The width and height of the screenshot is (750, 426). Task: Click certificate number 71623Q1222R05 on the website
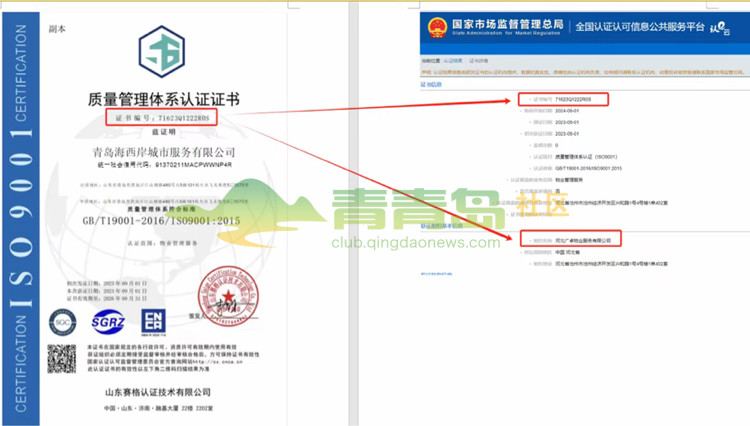point(573,99)
